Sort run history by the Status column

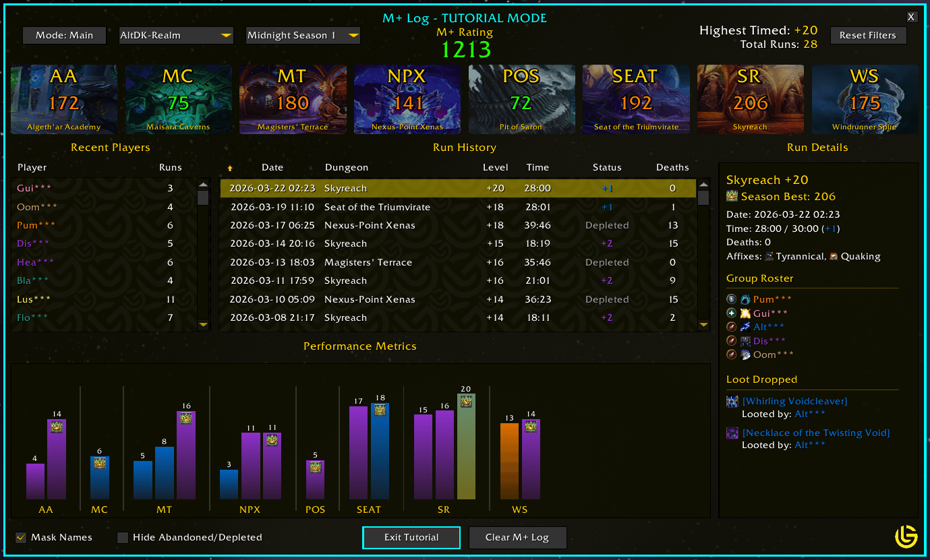607,168
